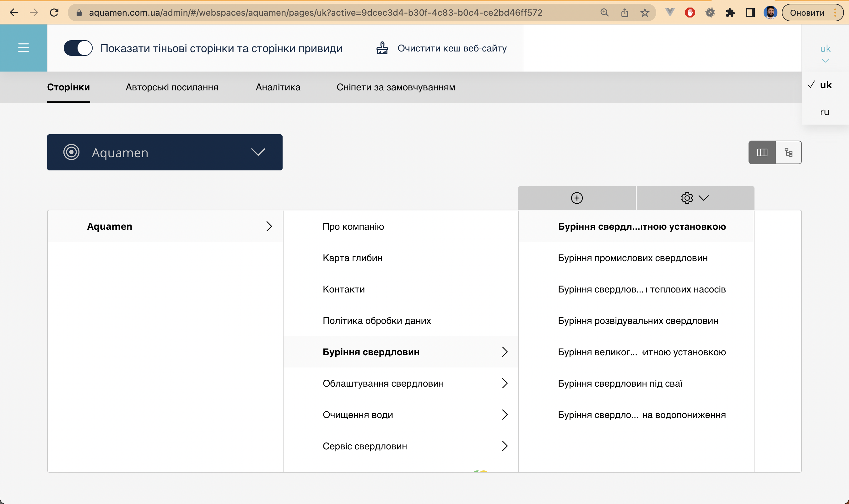Open the red ad blocker extension
Image resolution: width=849 pixels, height=504 pixels.
(x=690, y=13)
